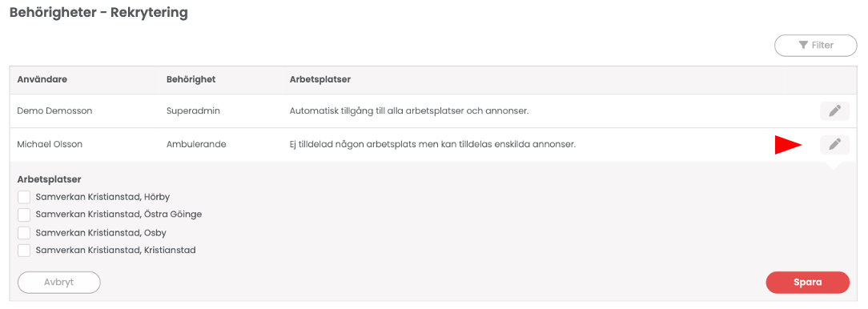Click the Superadmin permission cell

click(194, 111)
